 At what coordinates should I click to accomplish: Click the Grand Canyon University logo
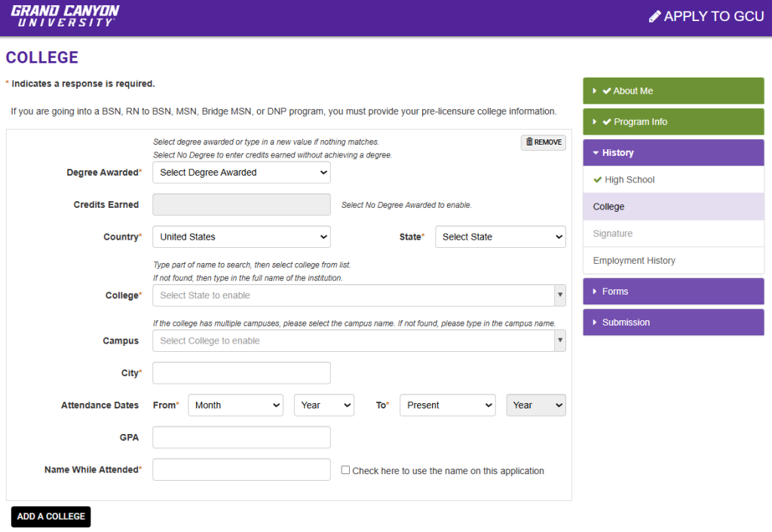point(65,16)
